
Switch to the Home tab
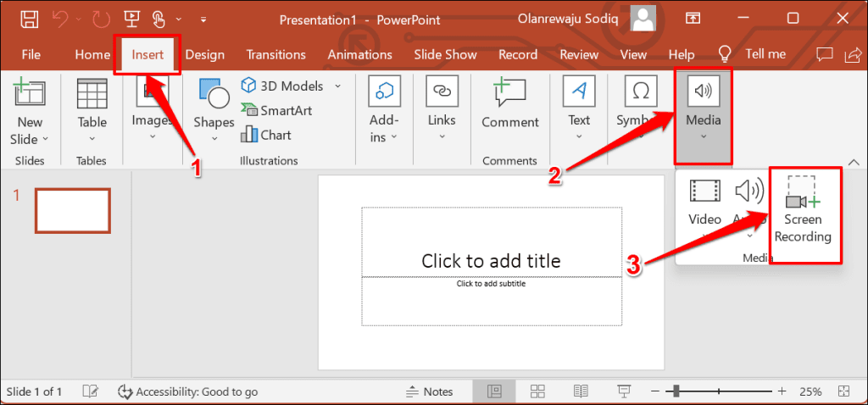point(92,55)
